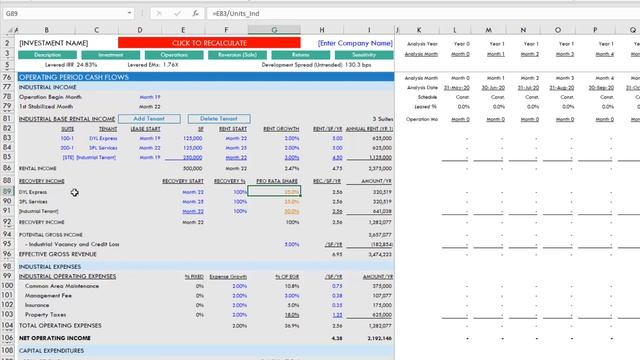Click the Insert Function fx icon
Image resolution: width=640 pixels, height=360 pixels.
pos(195,13)
